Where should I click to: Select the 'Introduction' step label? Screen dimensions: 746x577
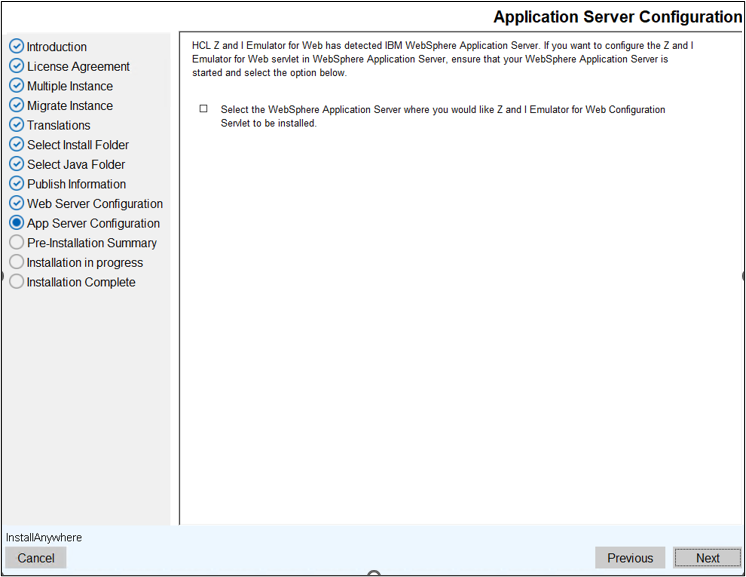point(57,47)
